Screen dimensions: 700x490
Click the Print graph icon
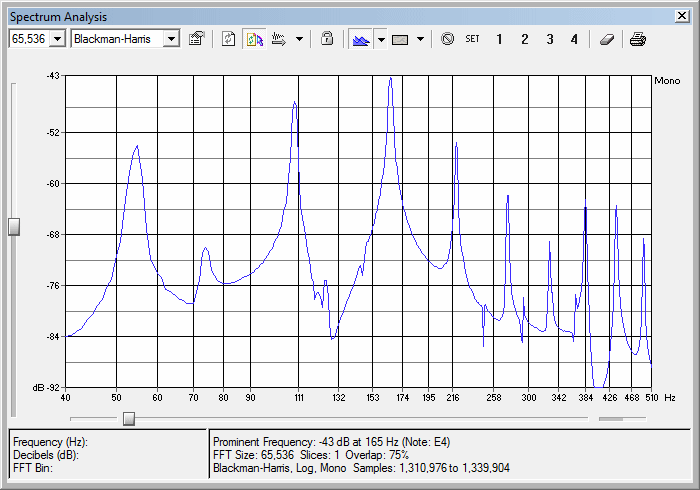coord(638,39)
